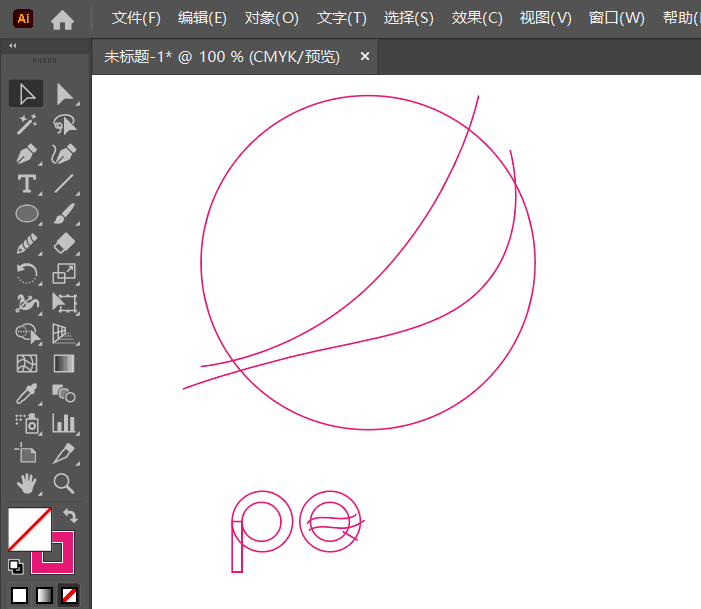The height and width of the screenshot is (609, 701).
Task: Open the 效果(C) menu
Action: point(477,18)
